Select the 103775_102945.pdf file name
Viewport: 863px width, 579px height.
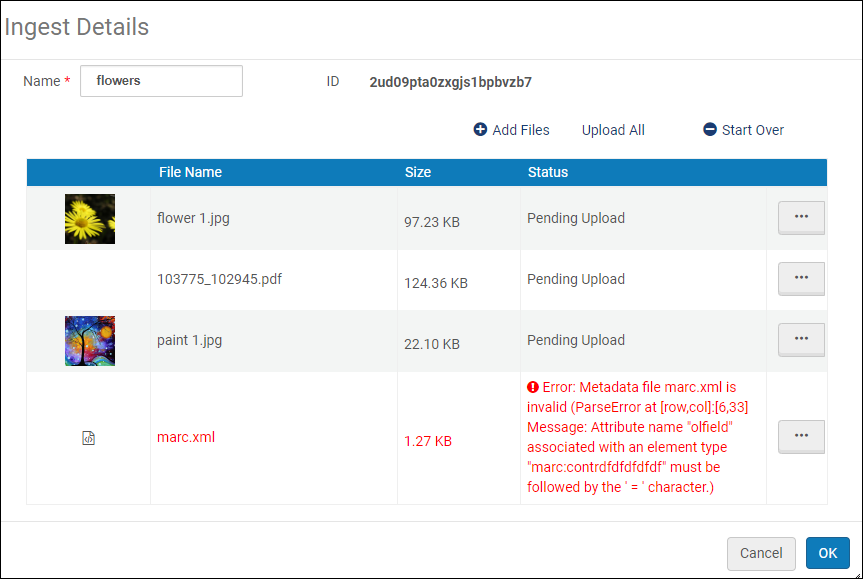click(x=219, y=279)
